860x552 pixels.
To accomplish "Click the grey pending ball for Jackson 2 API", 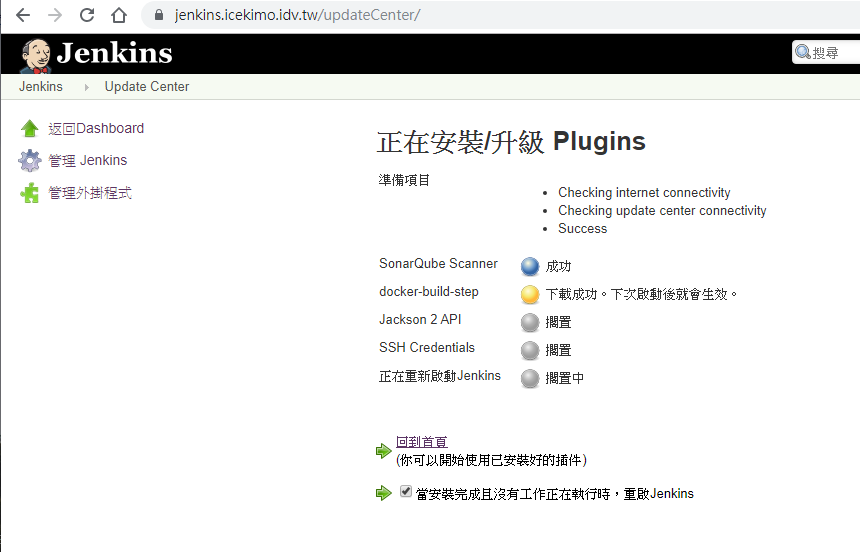I will 530,322.
